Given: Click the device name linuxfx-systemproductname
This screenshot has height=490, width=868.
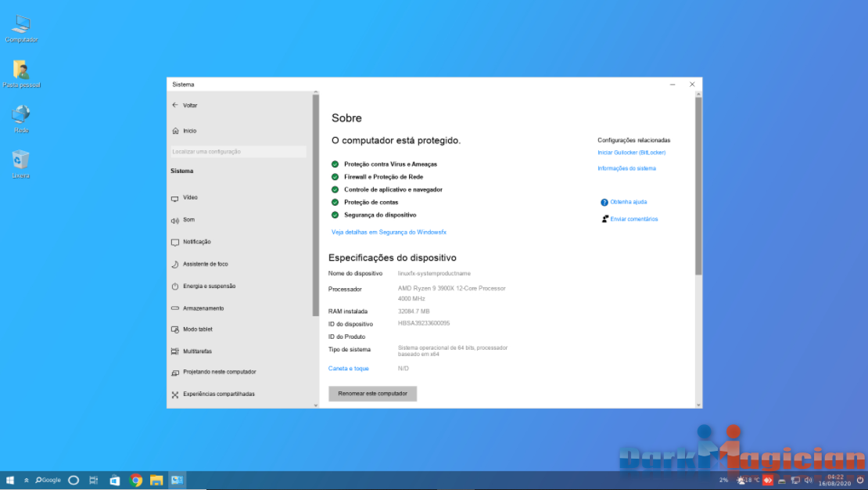Looking at the screenshot, I should pyautogui.click(x=434, y=274).
